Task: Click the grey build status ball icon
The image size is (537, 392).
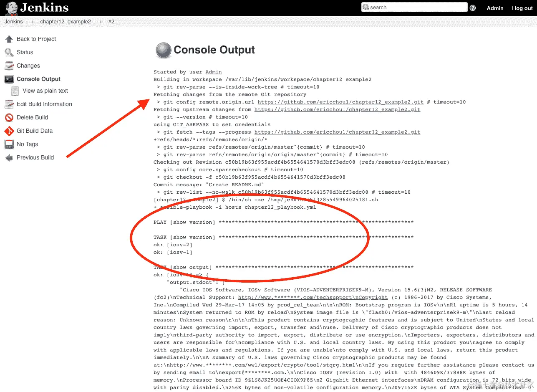Action: click(163, 50)
